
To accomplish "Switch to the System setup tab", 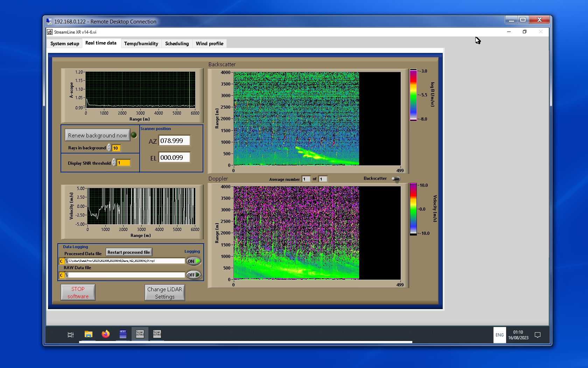I will pyautogui.click(x=65, y=43).
